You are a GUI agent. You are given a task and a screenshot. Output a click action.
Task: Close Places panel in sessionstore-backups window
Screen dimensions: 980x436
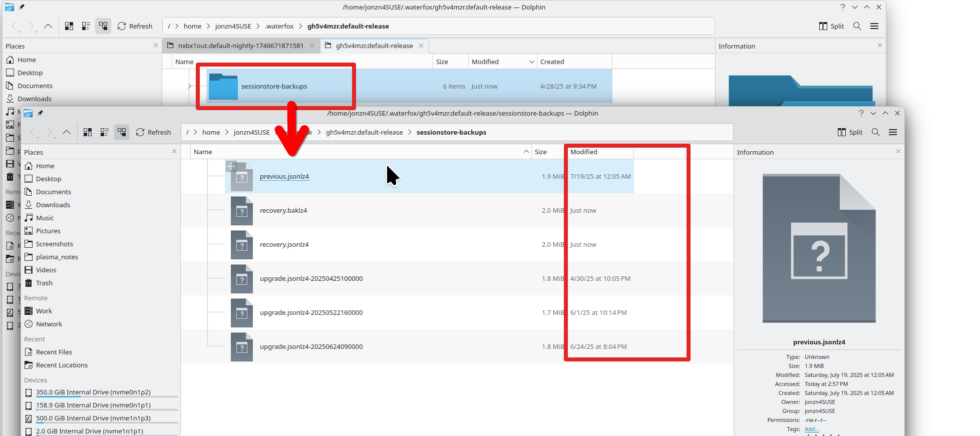pyautogui.click(x=174, y=151)
